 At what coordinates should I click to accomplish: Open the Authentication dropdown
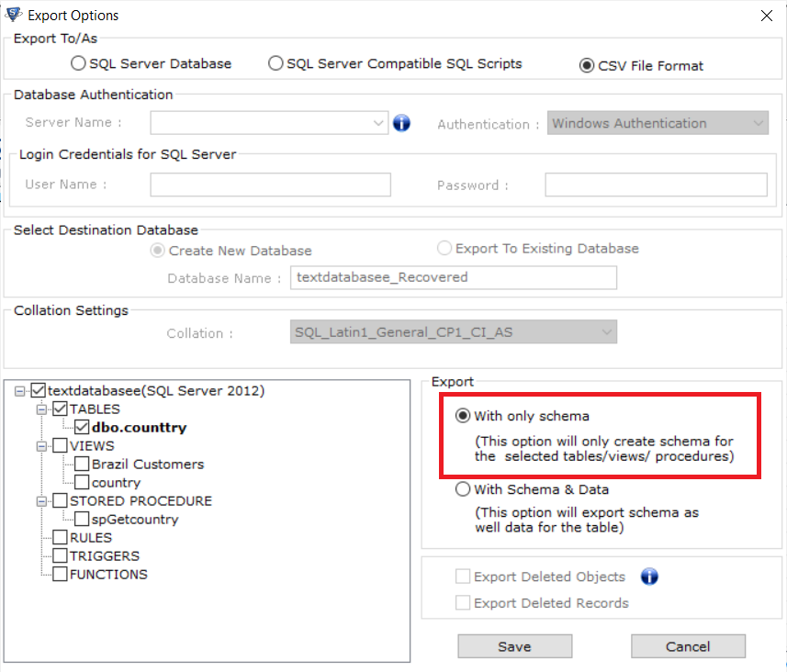pos(758,123)
